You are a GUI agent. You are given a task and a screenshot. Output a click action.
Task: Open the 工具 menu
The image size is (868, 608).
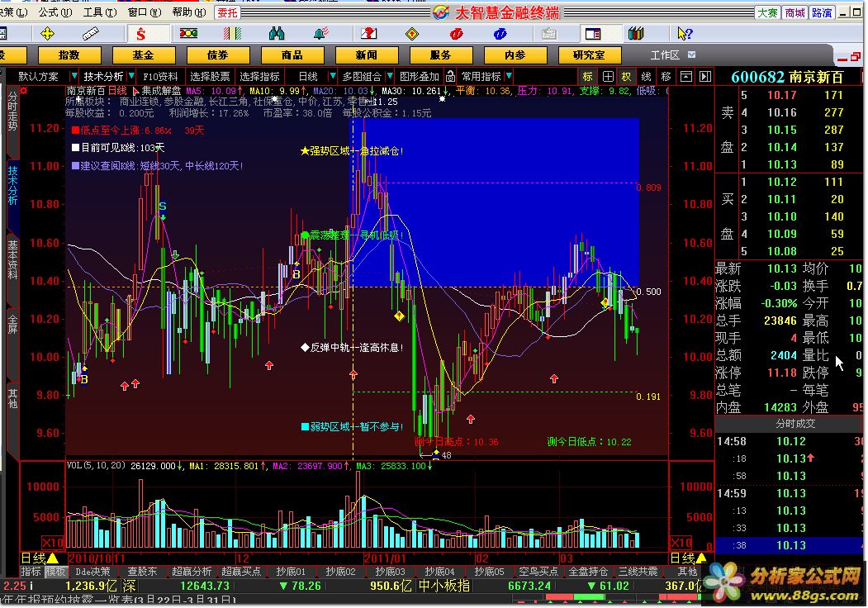(100, 12)
